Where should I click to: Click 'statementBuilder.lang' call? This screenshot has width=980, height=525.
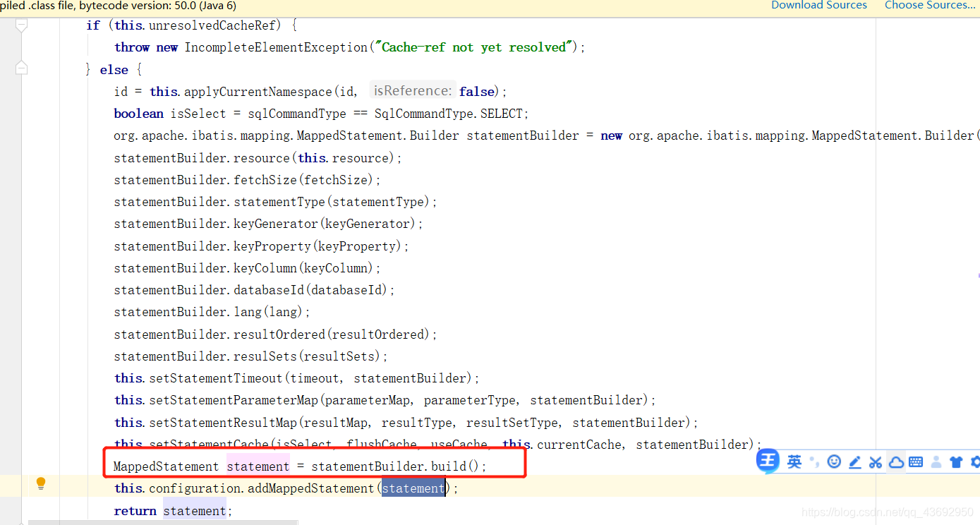click(188, 312)
